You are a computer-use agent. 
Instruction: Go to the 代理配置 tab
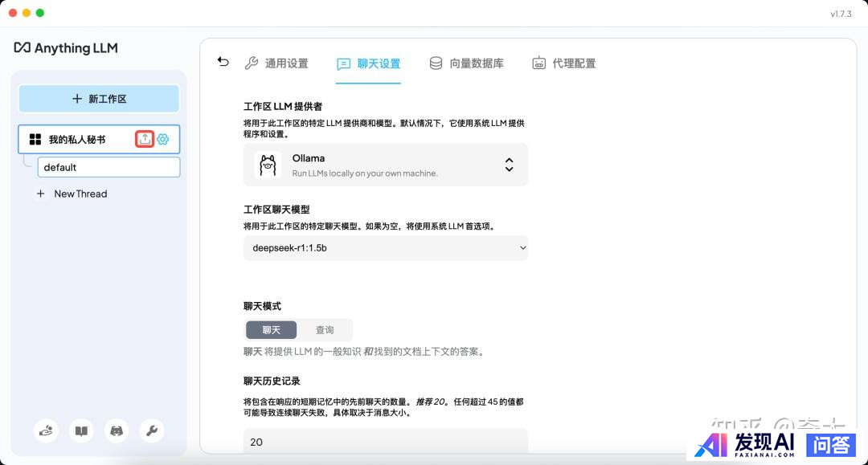click(564, 63)
